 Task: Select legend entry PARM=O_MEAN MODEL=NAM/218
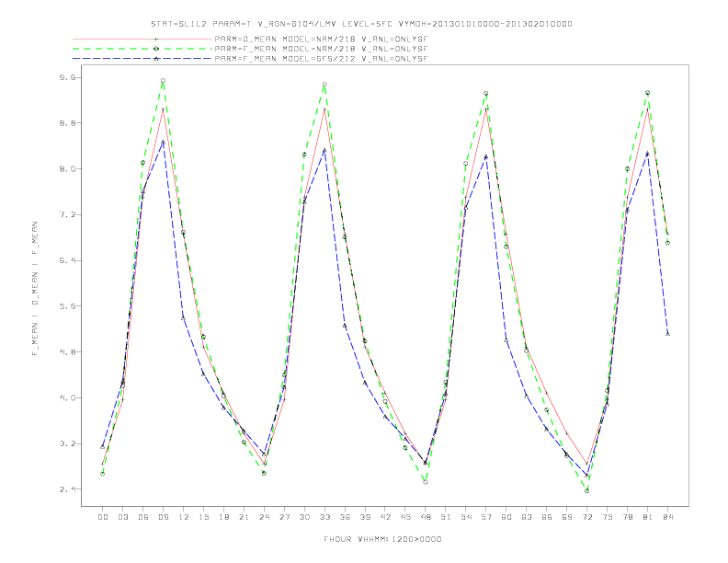(x=321, y=39)
